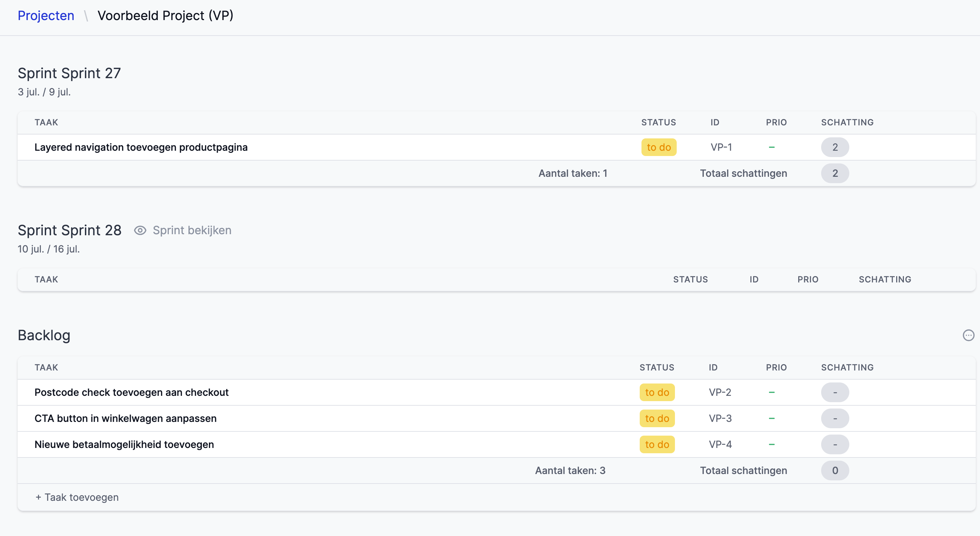980x536 pixels.
Task: Click the 'to do' status badge on VP-1
Action: point(658,147)
